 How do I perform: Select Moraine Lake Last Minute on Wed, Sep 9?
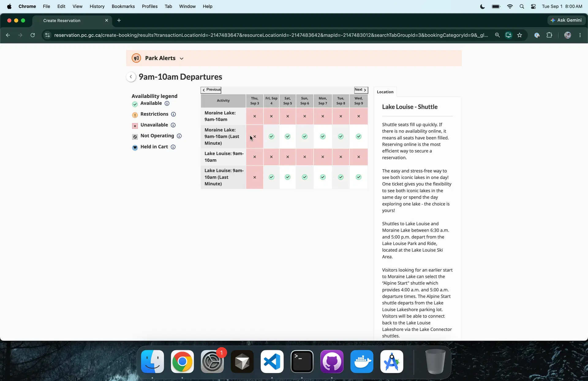[x=359, y=136]
